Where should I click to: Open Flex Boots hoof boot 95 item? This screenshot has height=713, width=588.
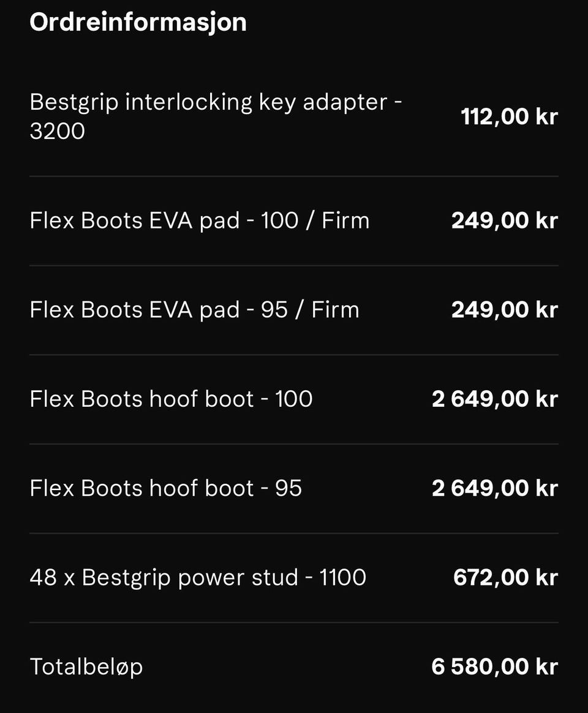click(165, 488)
